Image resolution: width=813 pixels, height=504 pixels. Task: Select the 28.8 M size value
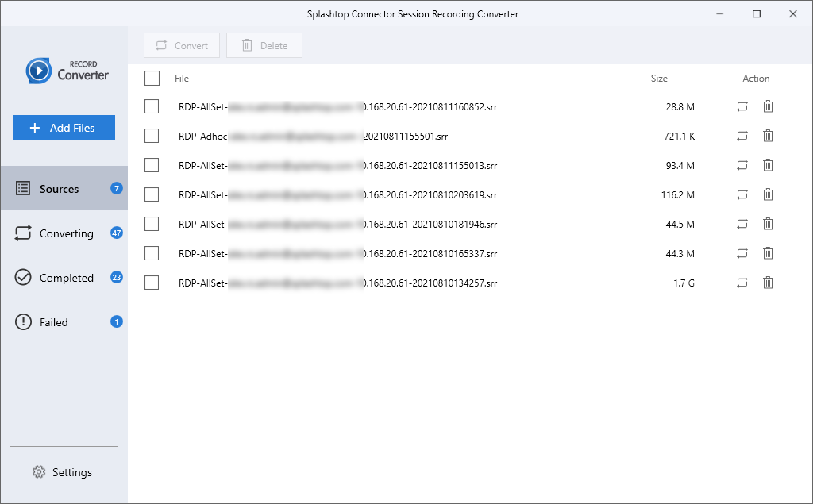click(x=680, y=107)
